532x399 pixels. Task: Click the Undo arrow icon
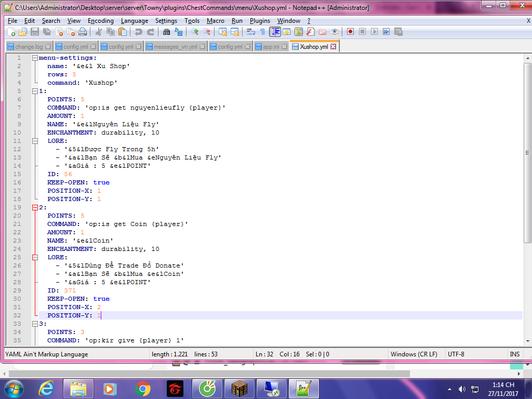(x=139, y=32)
